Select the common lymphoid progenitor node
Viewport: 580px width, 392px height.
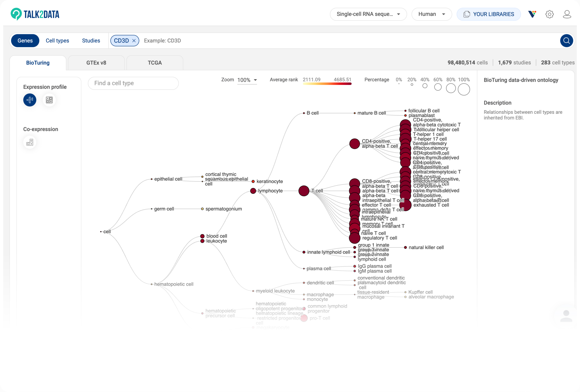pos(304,309)
